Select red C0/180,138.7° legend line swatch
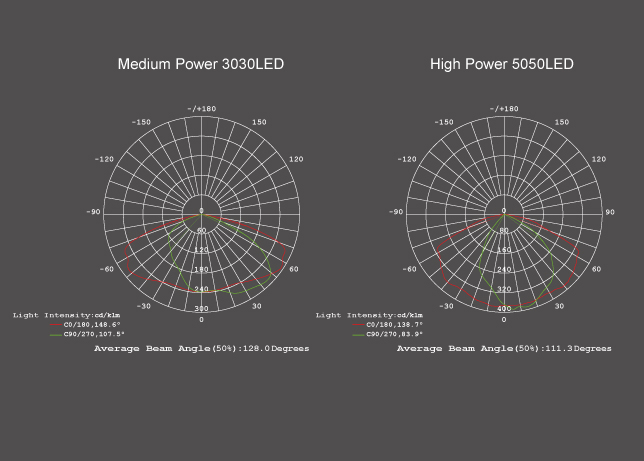The height and width of the screenshot is (461, 644). click(358, 325)
